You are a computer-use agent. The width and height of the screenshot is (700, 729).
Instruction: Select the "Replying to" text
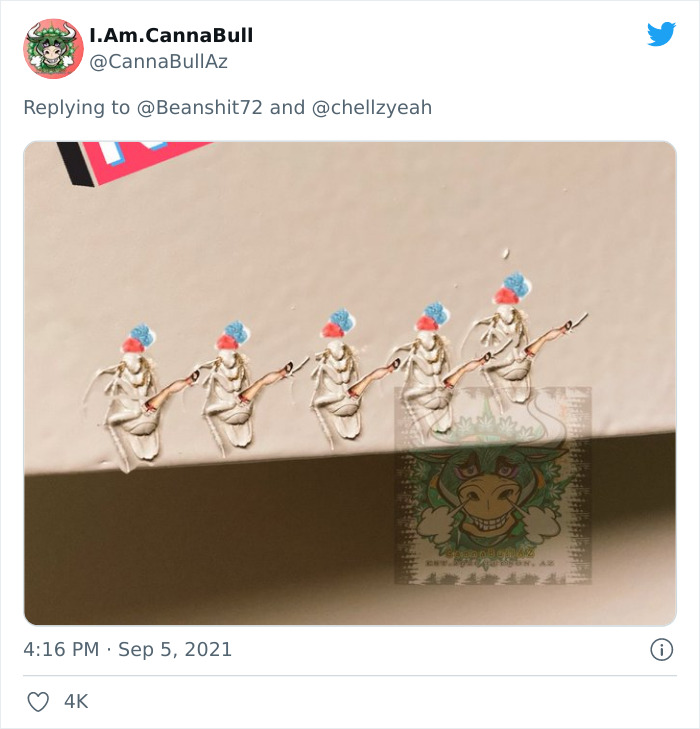(77, 107)
